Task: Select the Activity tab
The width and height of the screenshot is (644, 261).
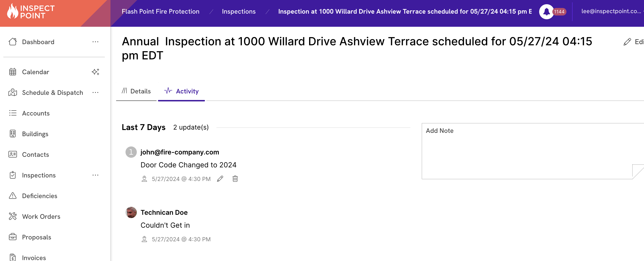Action: click(x=181, y=91)
